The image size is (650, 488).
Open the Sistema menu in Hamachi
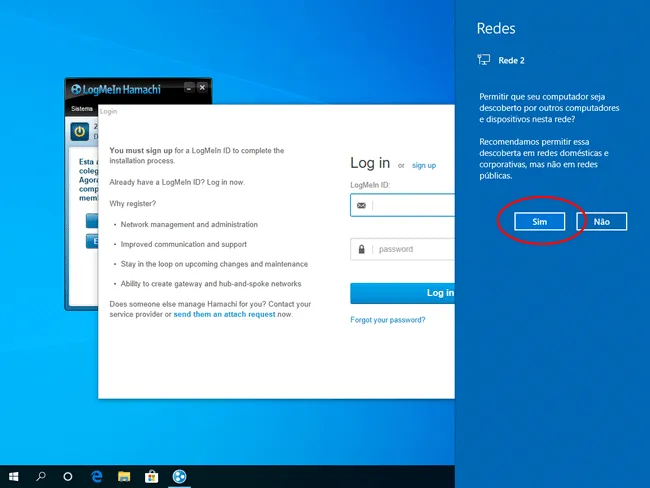click(83, 106)
